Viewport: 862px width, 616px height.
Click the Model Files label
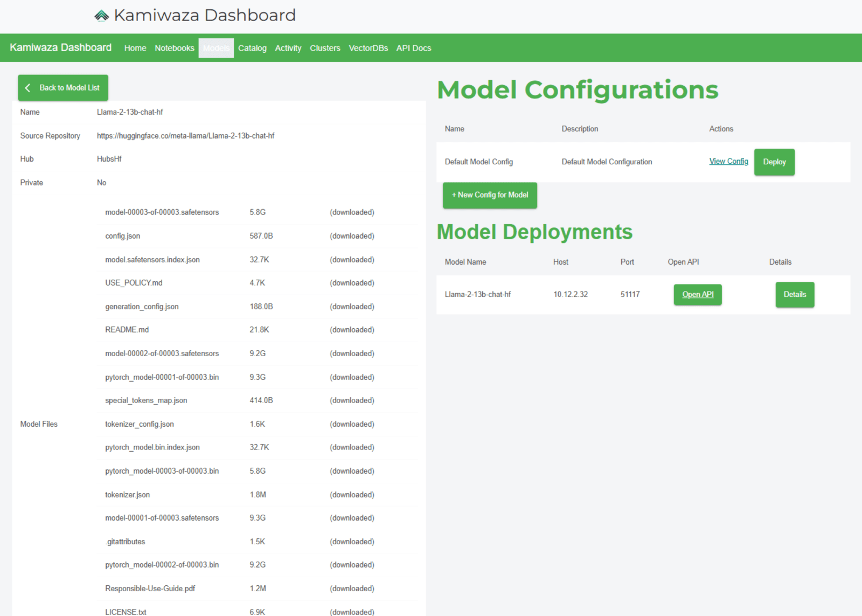39,424
